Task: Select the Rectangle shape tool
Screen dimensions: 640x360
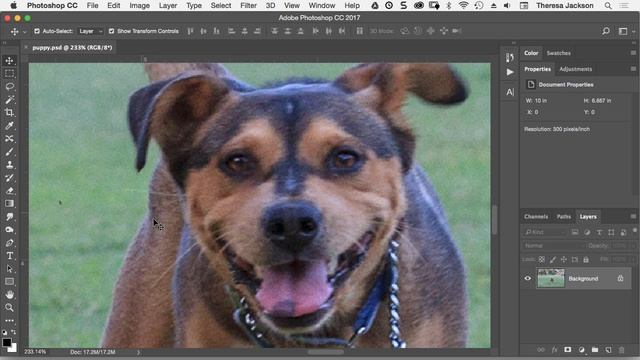Action: [9, 282]
